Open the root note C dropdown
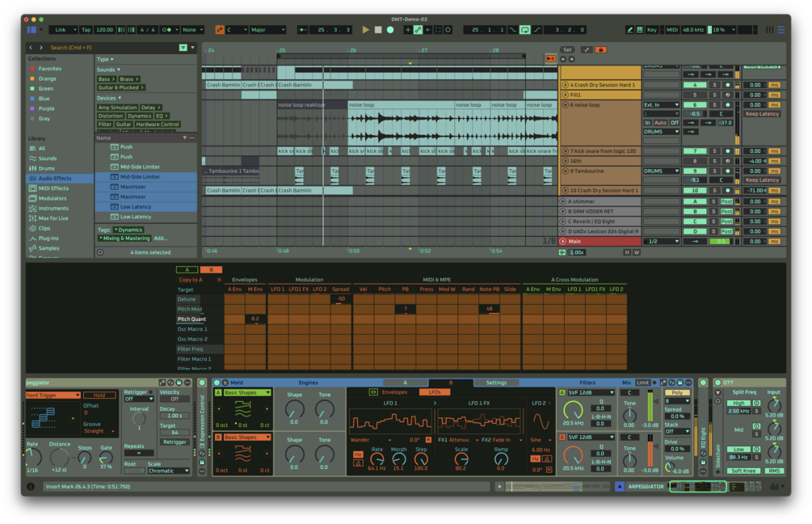Screen dimensions: 812x524 (236, 30)
